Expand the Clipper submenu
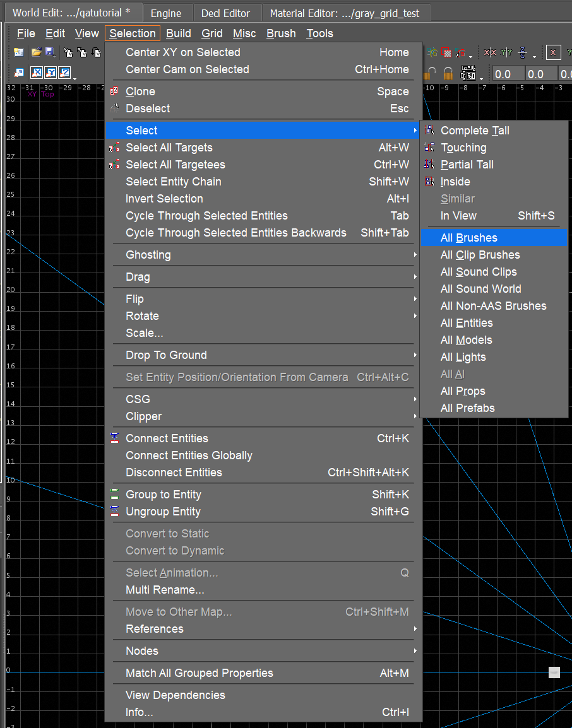Image resolution: width=572 pixels, height=728 pixels. pyautogui.click(x=264, y=416)
